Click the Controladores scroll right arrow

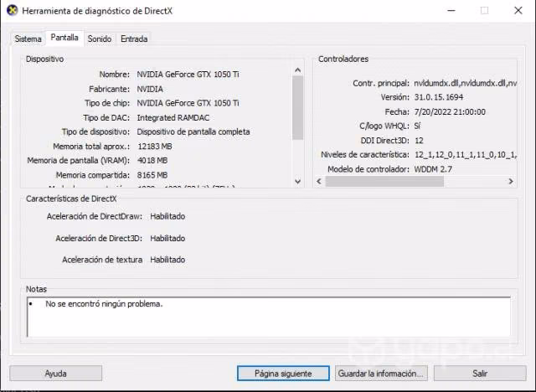click(511, 181)
